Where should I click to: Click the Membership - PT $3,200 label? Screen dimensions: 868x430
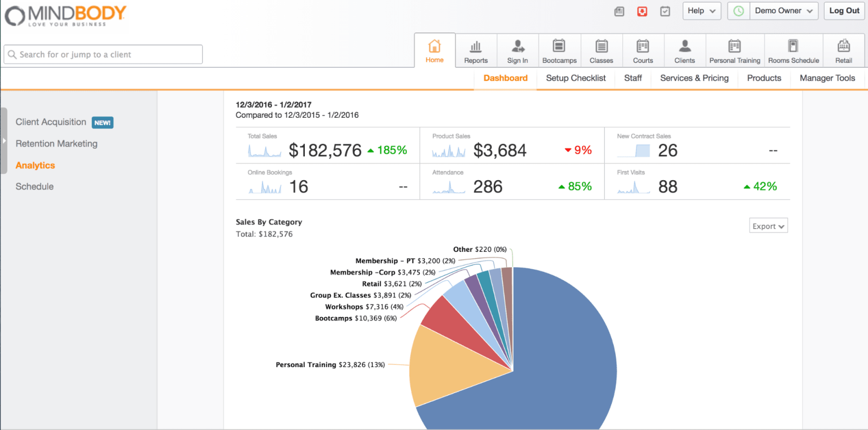click(405, 261)
